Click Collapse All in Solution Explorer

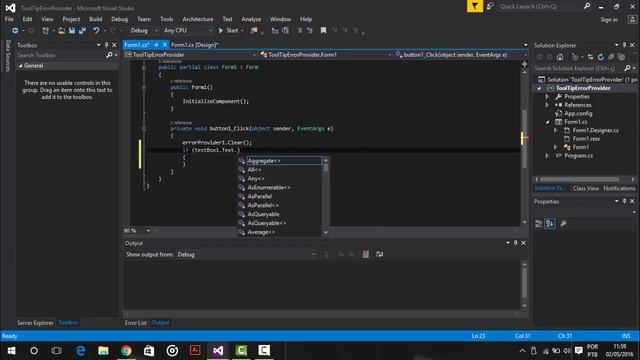tap(611, 57)
